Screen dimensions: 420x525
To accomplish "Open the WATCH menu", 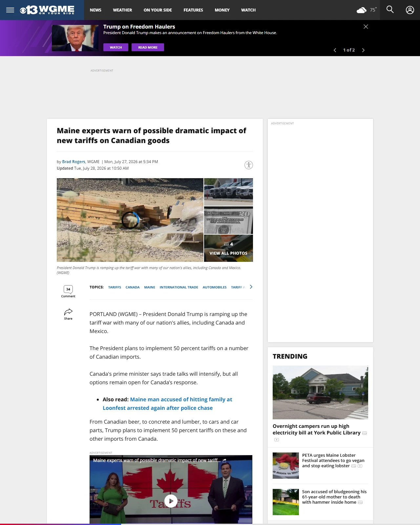I will (x=248, y=10).
